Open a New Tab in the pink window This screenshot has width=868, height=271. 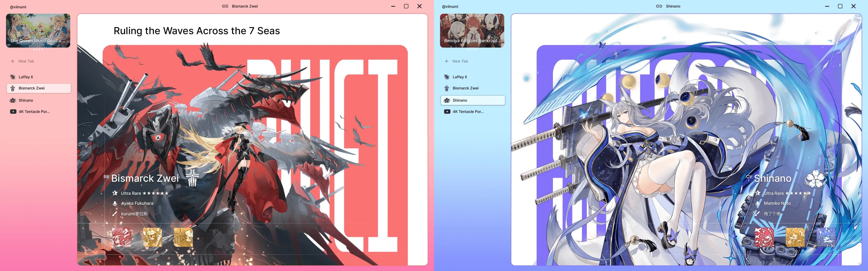[22, 61]
